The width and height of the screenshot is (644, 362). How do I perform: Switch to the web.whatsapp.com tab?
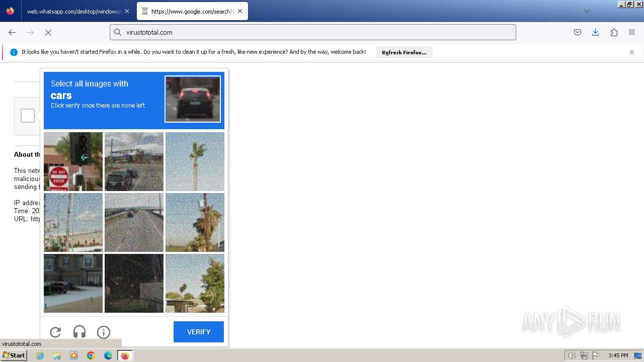click(x=74, y=11)
